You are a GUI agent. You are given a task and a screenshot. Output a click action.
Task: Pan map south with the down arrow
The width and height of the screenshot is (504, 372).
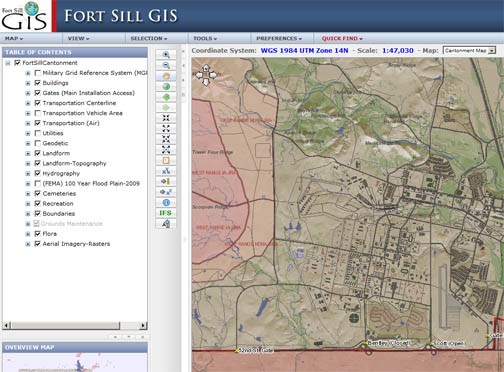click(x=206, y=82)
